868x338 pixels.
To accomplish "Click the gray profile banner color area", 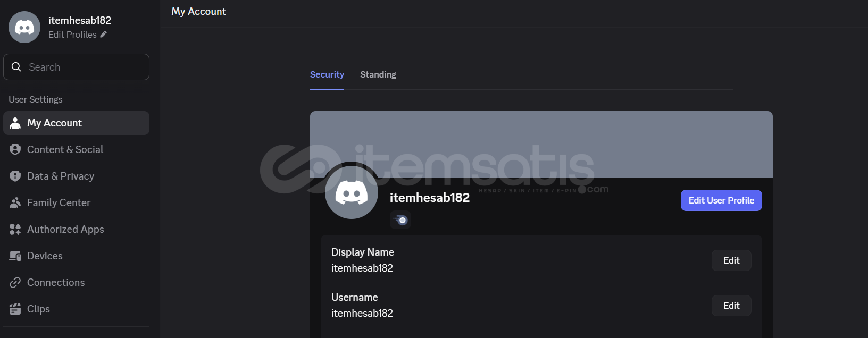I will click(541, 144).
